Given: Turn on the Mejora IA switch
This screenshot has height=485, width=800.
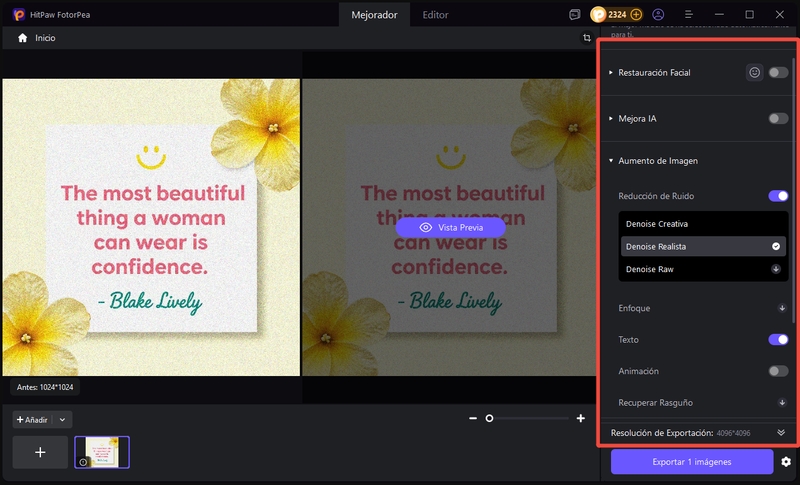Looking at the screenshot, I should pyautogui.click(x=778, y=119).
